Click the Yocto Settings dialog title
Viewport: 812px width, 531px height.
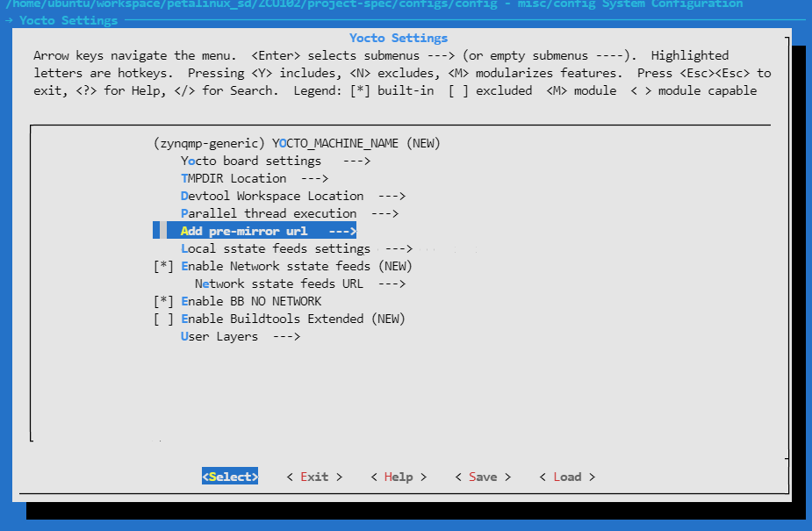click(399, 39)
